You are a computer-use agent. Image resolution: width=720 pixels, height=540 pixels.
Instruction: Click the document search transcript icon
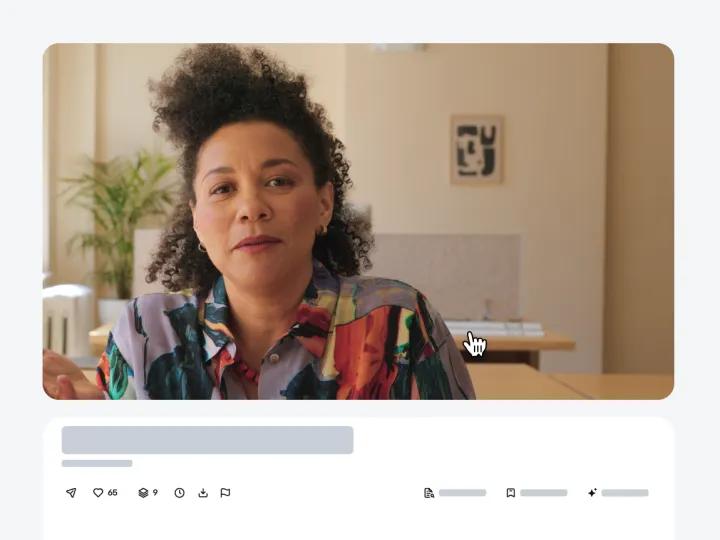click(429, 493)
